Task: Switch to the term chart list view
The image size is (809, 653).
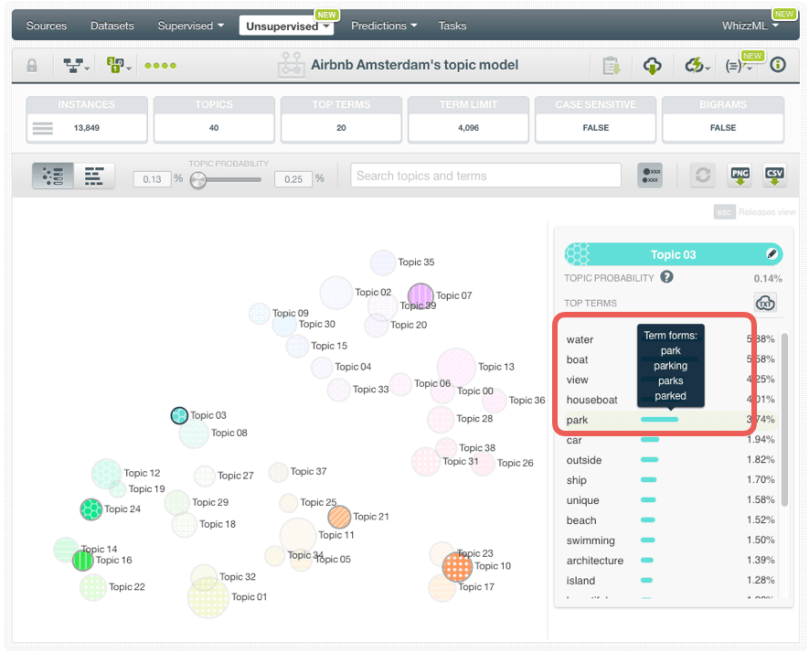Action: [94, 176]
